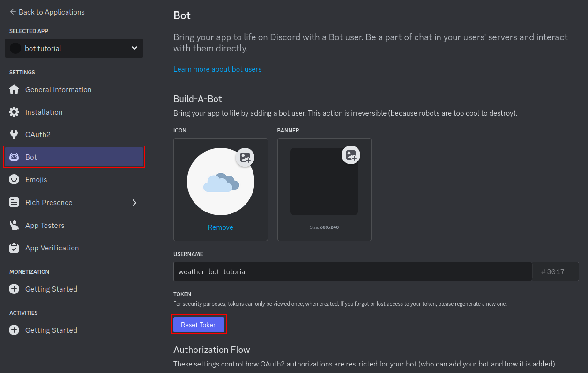Click the plus icon under Activities

[14, 330]
